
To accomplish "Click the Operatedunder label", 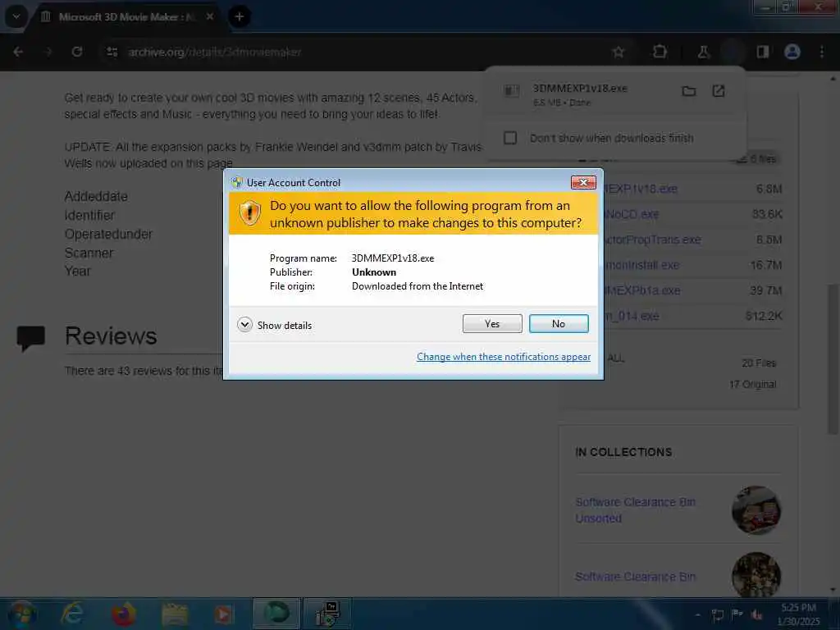I will 108,234.
